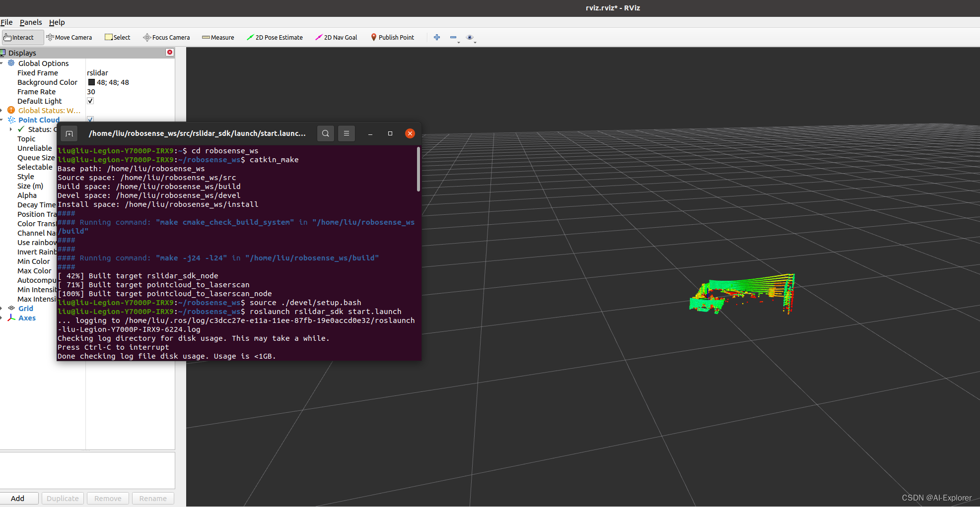Open the Background Color swatch

click(91, 82)
